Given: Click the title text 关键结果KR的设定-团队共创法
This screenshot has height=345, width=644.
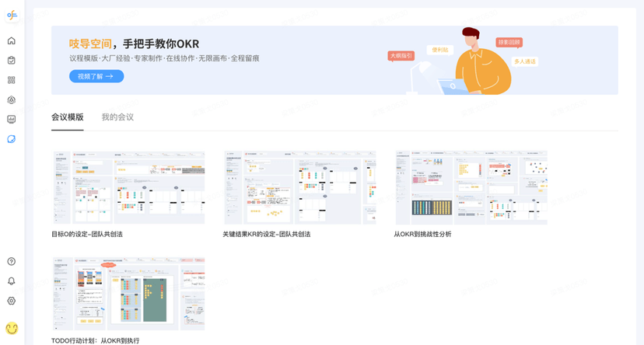Looking at the screenshot, I should pyautogui.click(x=267, y=234).
